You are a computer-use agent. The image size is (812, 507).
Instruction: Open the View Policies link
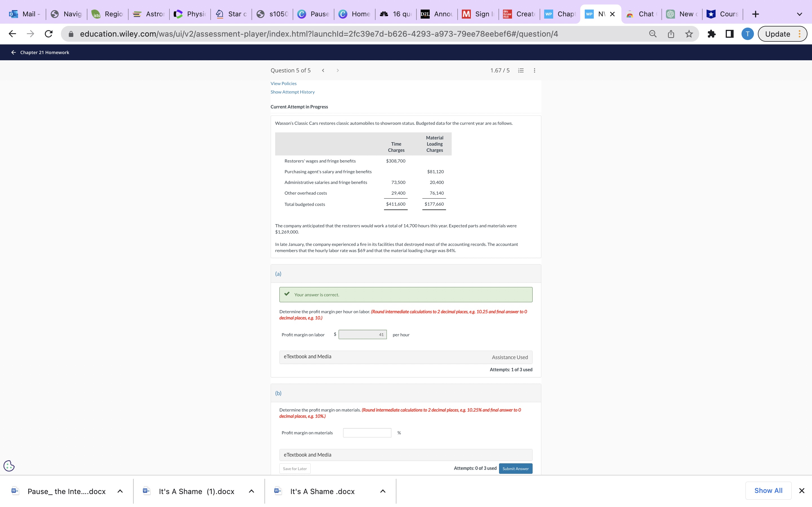(284, 83)
